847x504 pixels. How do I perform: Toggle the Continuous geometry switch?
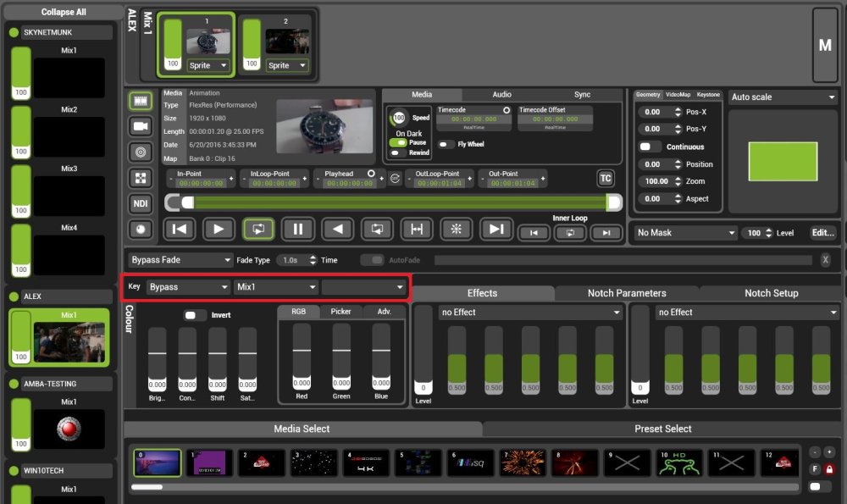tap(650, 147)
